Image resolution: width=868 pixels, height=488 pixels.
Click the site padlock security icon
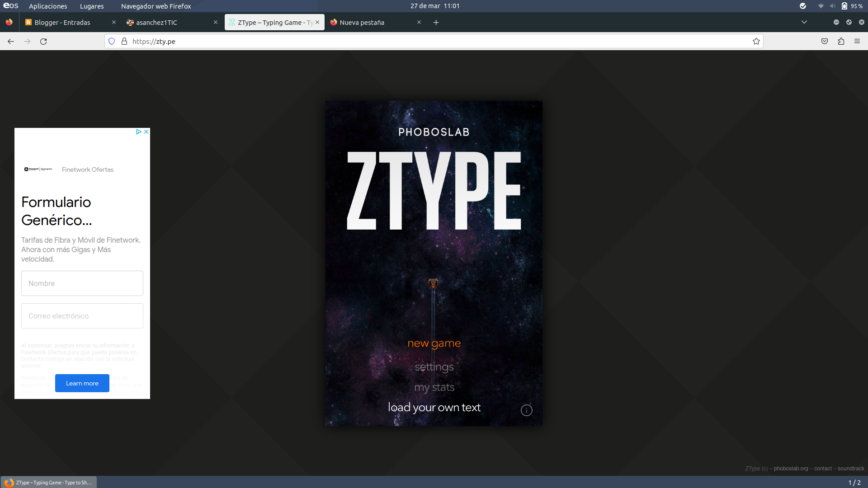point(124,42)
